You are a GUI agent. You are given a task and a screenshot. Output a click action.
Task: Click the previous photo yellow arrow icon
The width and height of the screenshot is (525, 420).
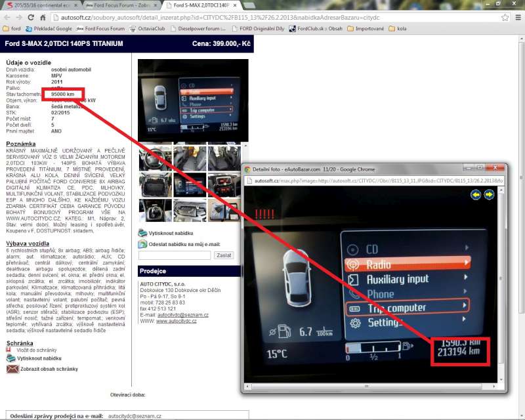point(476,195)
